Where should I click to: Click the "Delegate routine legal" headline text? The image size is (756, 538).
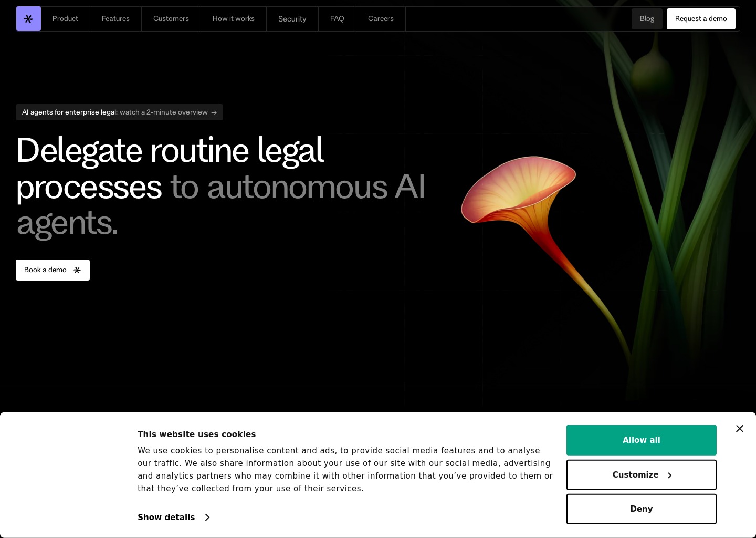pos(170,151)
